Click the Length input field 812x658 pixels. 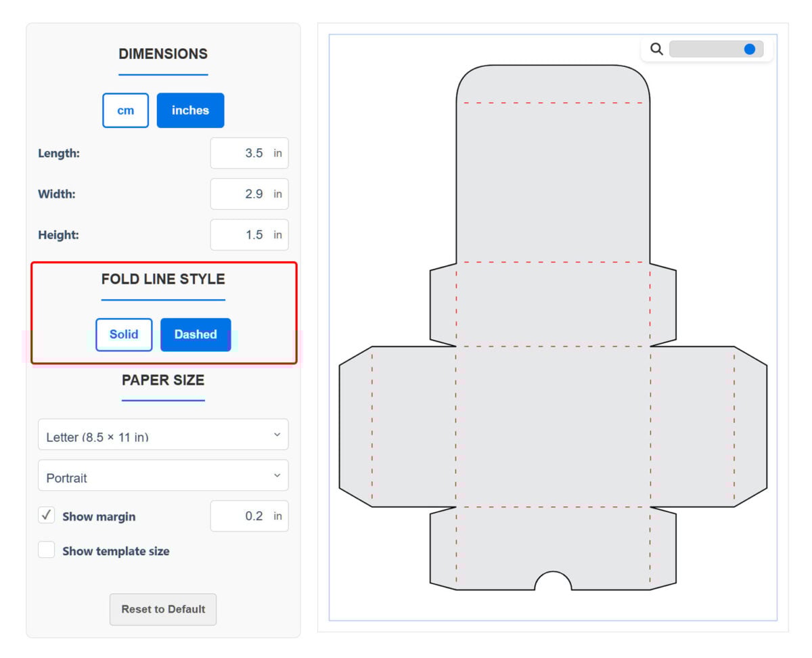click(249, 153)
